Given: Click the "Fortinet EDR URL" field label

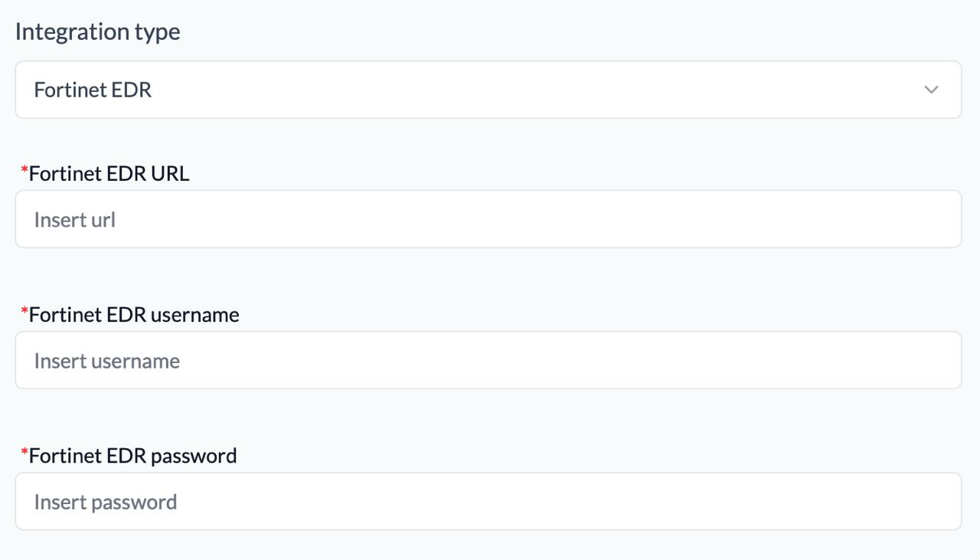Looking at the screenshot, I should [109, 174].
